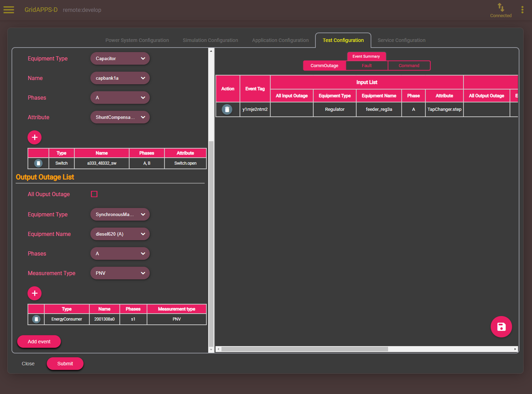This screenshot has width=532, height=394.
Task: Click the a333_48332_sw name cell
Action: pyautogui.click(x=102, y=163)
